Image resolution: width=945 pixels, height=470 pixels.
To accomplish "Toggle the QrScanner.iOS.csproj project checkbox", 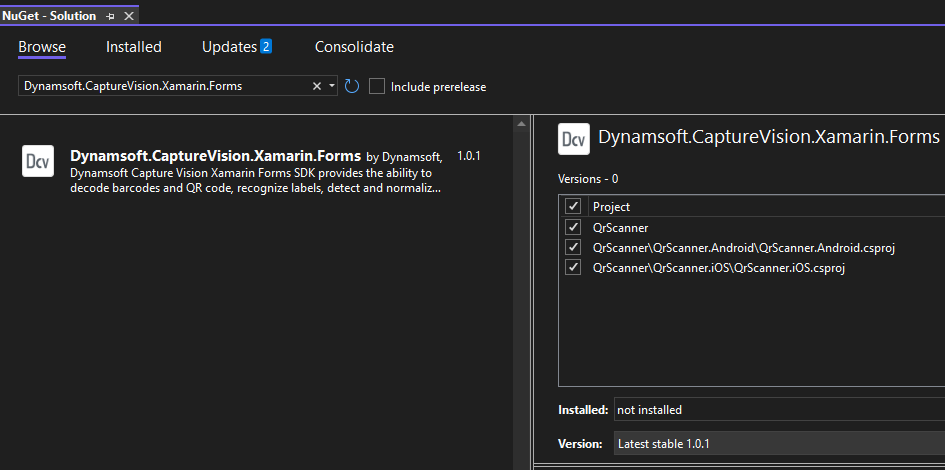I will coord(573,267).
